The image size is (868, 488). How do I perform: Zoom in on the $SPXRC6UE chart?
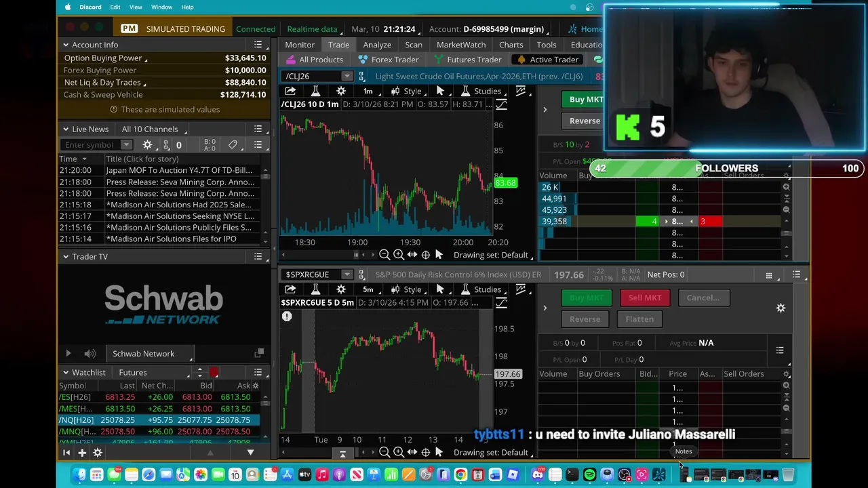coord(398,452)
